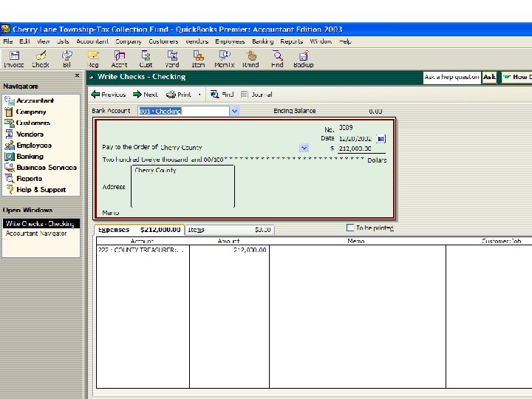This screenshot has height=399, width=532.
Task: Open the Invoice toolbar icon
Action: click(x=14, y=59)
